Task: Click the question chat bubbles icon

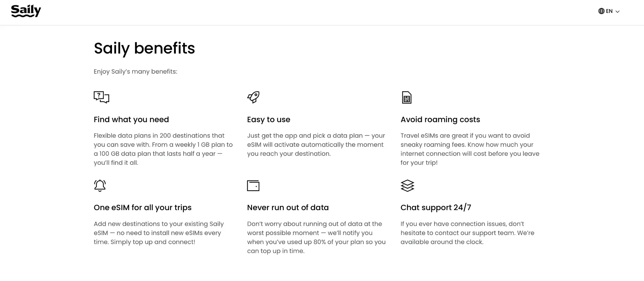Action: click(101, 97)
